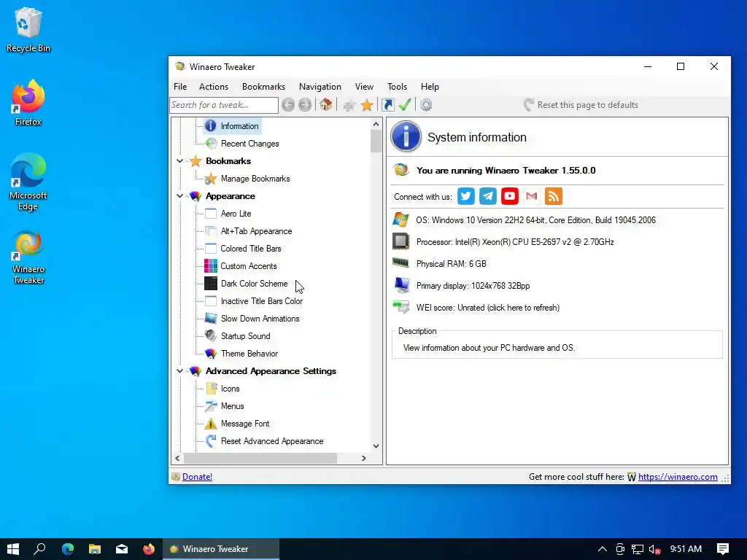Click the Windows Start button
Image resolution: width=747 pixels, height=560 pixels.
pyautogui.click(x=13, y=549)
